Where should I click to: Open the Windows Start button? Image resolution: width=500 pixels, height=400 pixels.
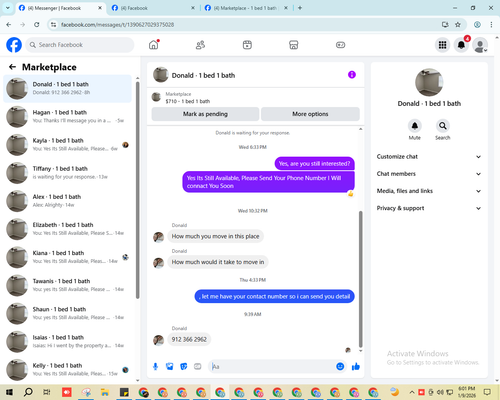coord(9,392)
